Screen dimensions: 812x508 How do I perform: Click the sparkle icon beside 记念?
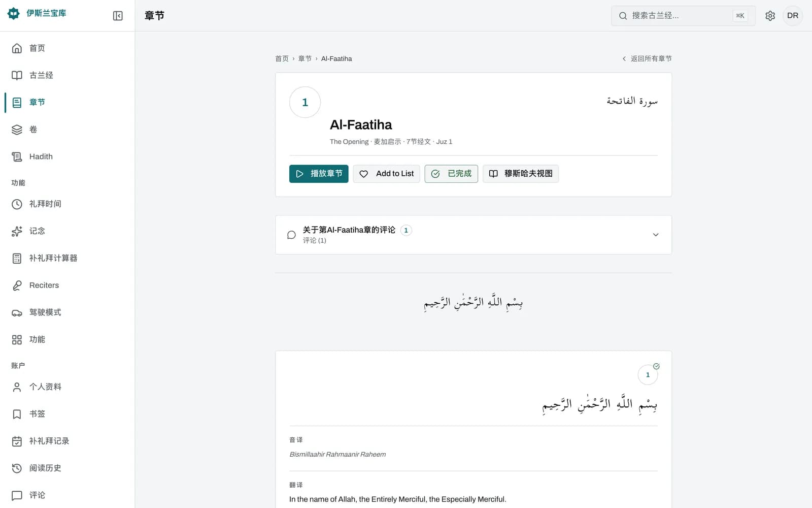[17, 231]
